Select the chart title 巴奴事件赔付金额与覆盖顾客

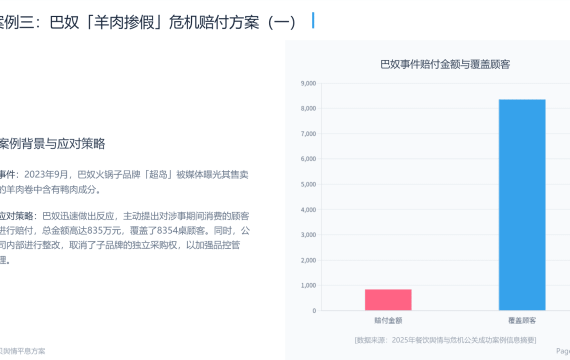445,64
